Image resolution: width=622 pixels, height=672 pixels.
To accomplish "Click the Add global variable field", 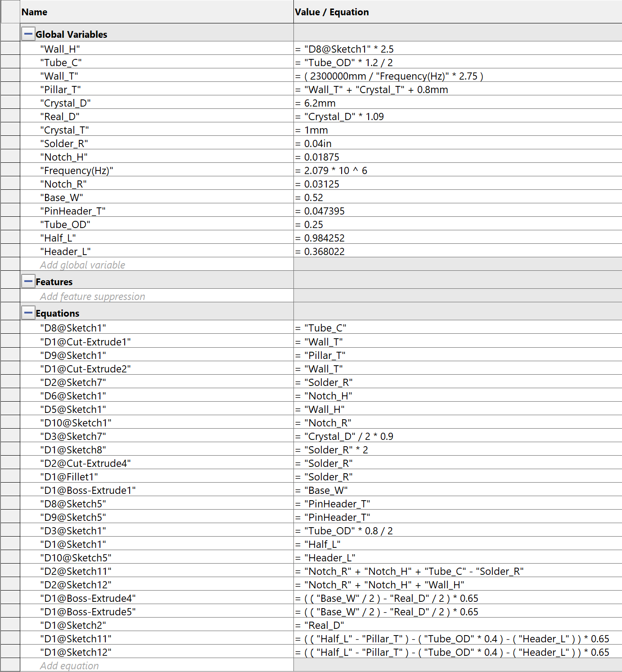I will tap(157, 265).
